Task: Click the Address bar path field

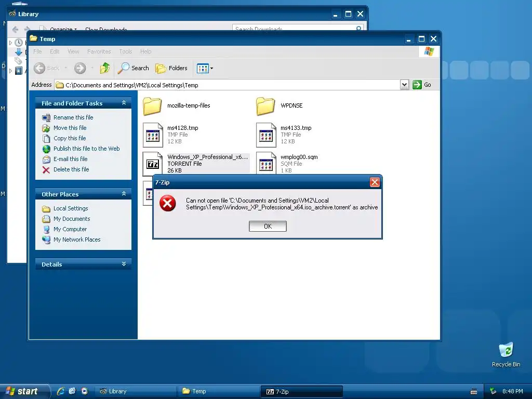Action: coord(227,85)
